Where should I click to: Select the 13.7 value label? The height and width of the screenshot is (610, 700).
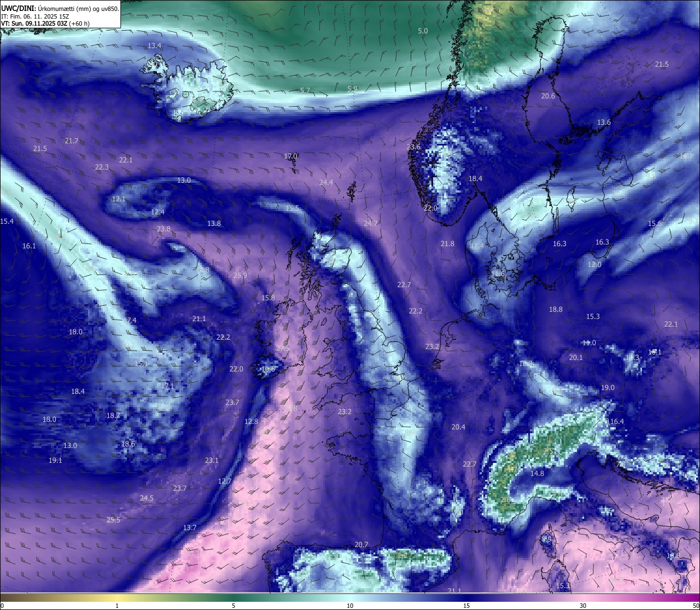(x=190, y=527)
